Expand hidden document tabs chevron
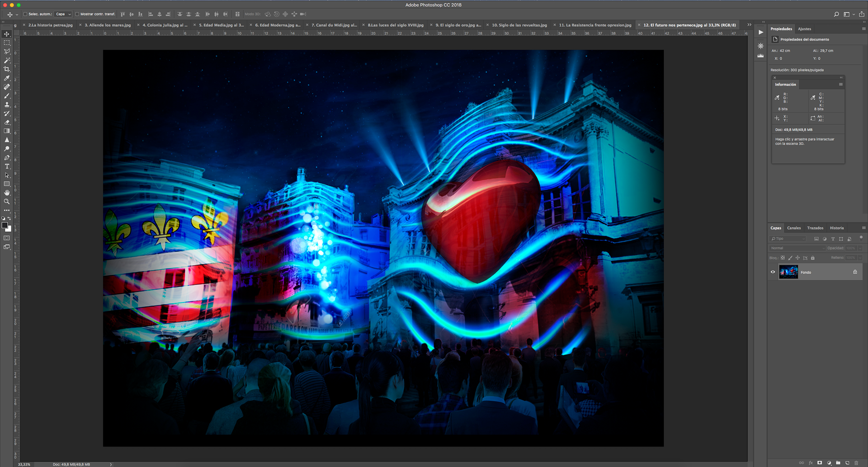This screenshot has height=467, width=868. point(749,25)
